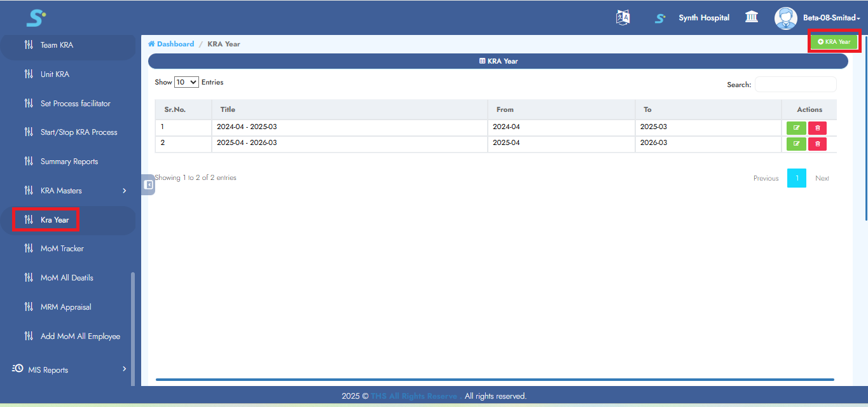Click the green add KRA Year button

tap(834, 41)
